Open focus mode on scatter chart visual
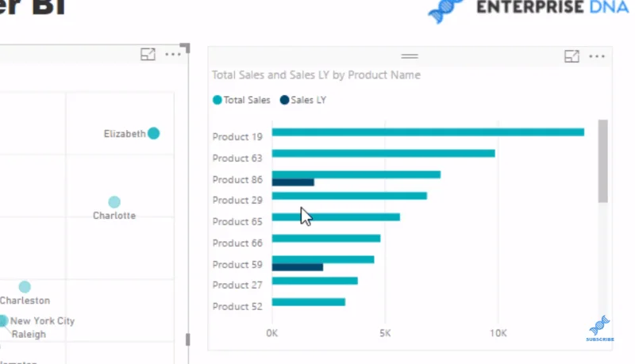Image resolution: width=635 pixels, height=364 pixels. [148, 54]
